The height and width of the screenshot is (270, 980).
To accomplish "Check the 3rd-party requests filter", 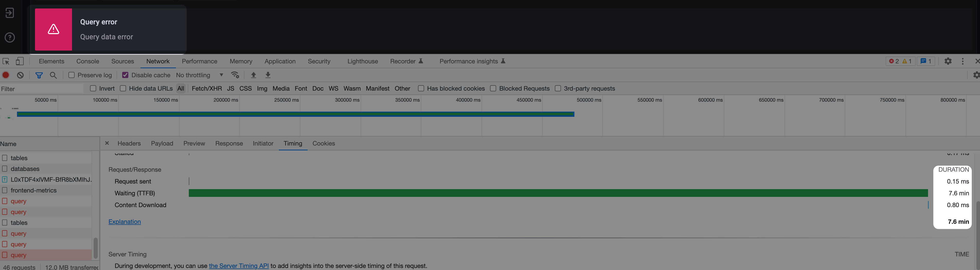I will 558,88.
